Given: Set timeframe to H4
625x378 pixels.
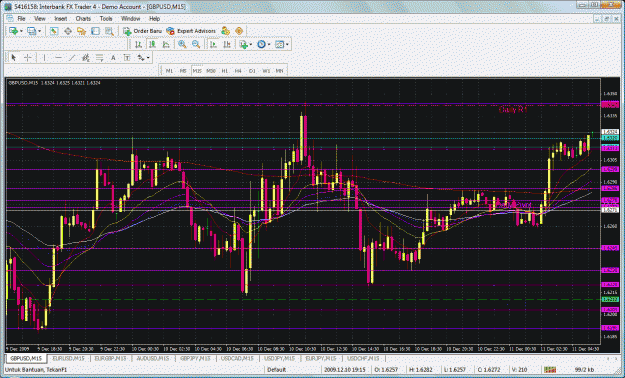Looking at the screenshot, I should 238,71.
